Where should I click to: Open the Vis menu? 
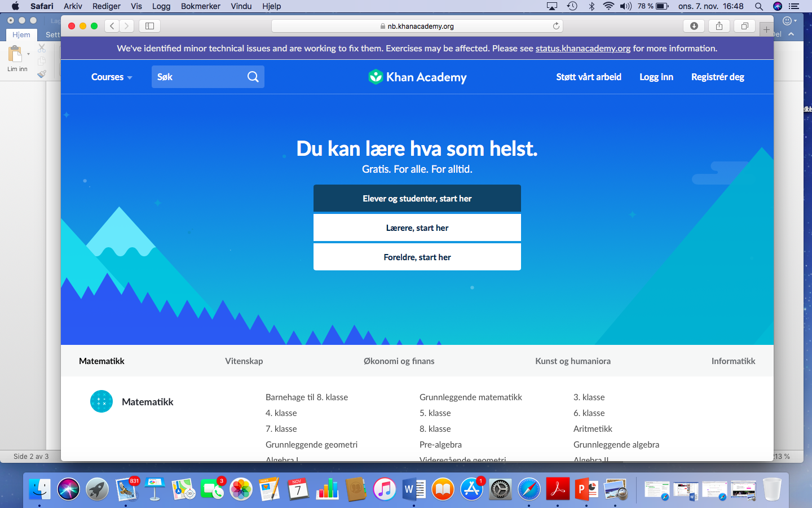136,6
